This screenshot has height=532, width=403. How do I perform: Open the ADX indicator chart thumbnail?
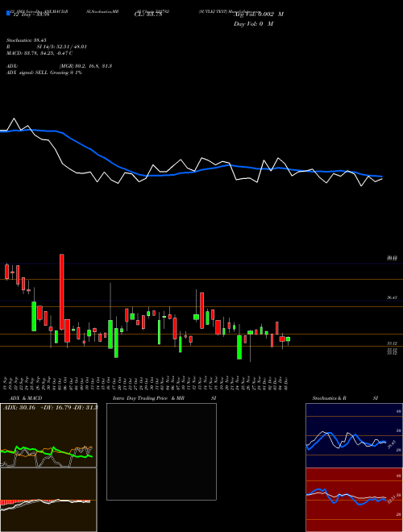pyautogui.click(x=48, y=435)
